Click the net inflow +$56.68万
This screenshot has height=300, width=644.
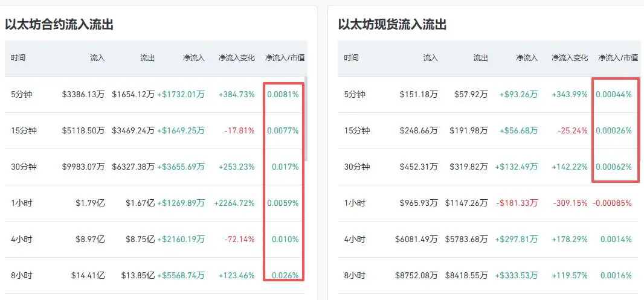point(518,130)
